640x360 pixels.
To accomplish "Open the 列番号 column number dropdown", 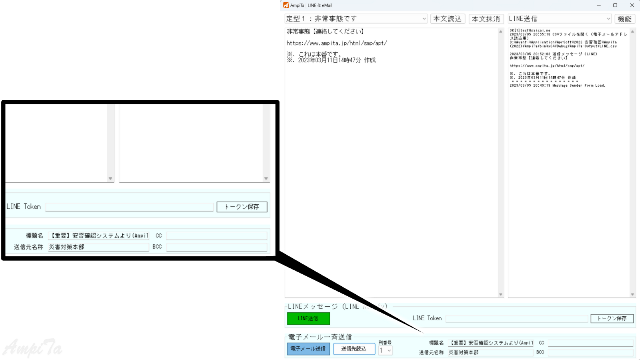I will [x=385, y=351].
